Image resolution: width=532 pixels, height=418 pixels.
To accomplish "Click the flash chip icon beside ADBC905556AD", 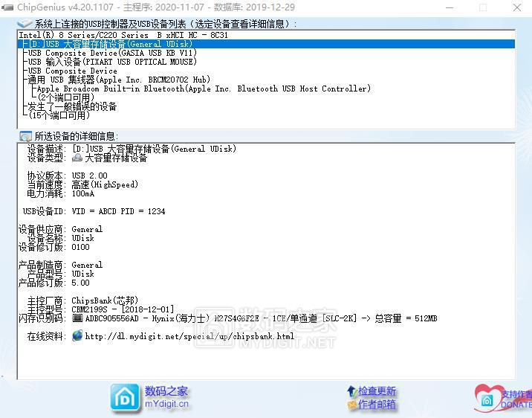I will click(78, 318).
